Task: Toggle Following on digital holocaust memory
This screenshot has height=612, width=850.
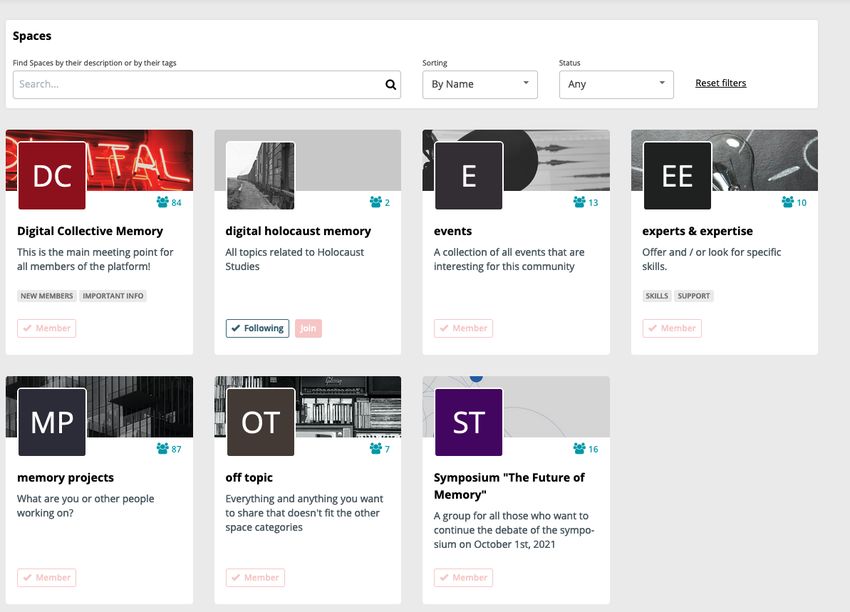Action: click(x=257, y=328)
